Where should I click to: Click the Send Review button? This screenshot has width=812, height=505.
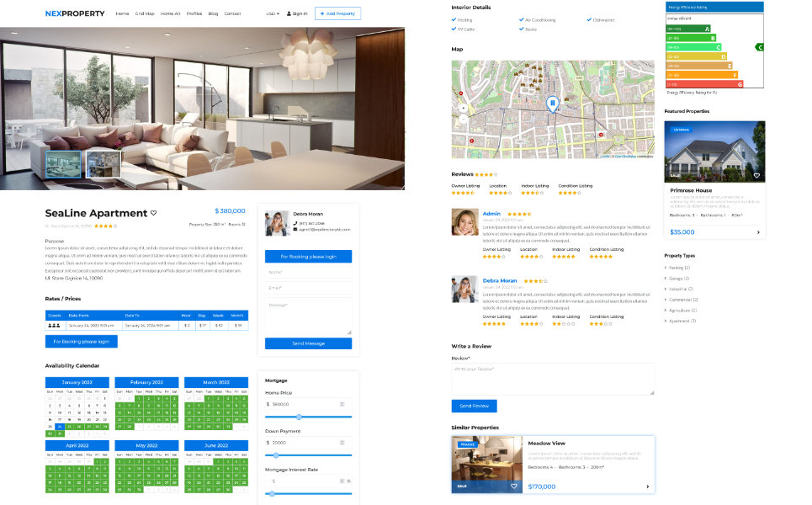point(473,406)
